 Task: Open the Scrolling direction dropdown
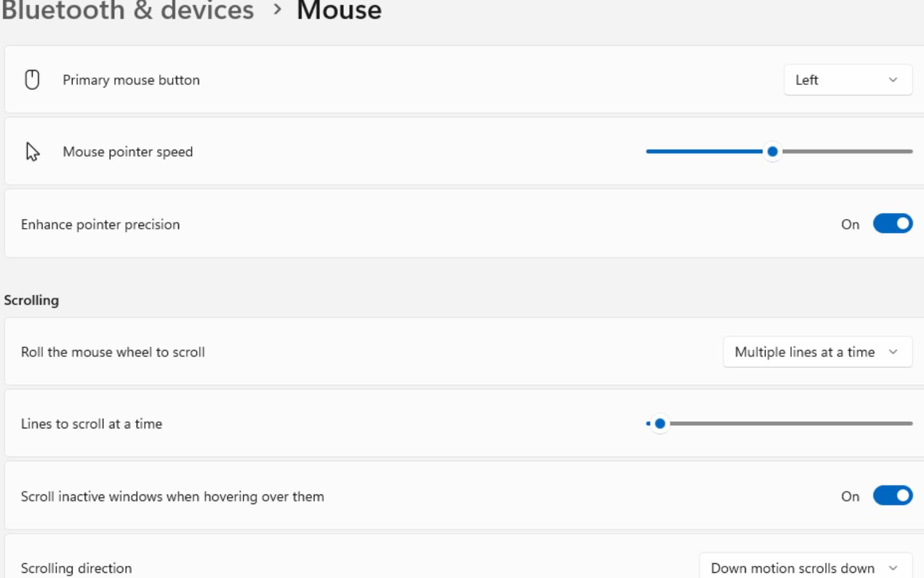805,568
